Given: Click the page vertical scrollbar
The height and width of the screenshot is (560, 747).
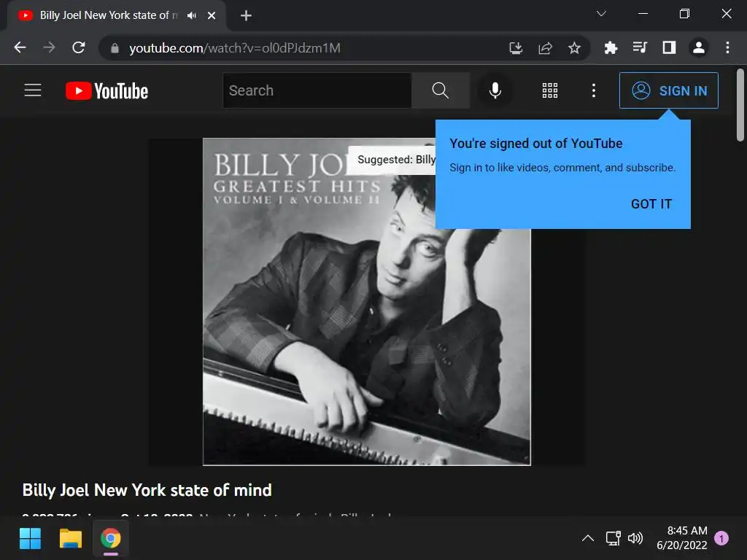Looking at the screenshot, I should coord(740,105).
